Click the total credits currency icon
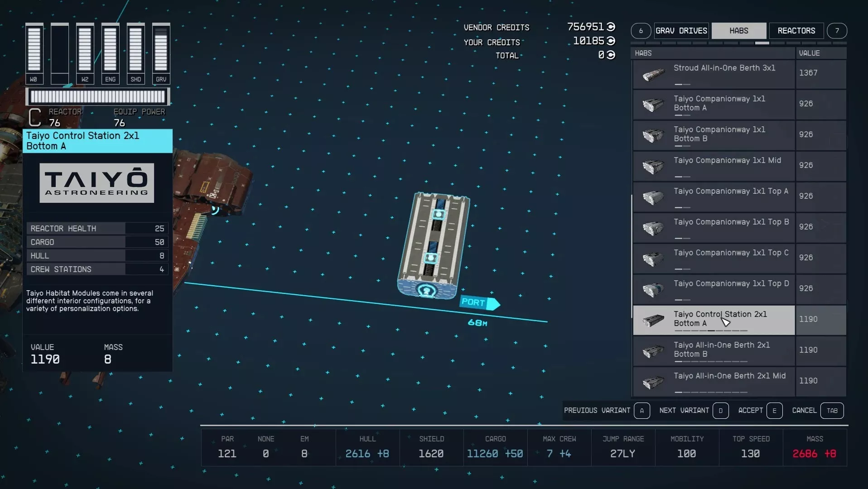868x489 pixels. [x=611, y=55]
